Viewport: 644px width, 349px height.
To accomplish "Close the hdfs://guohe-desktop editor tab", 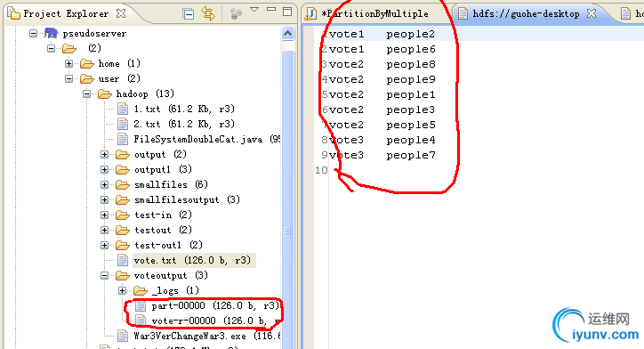I will coord(591,13).
